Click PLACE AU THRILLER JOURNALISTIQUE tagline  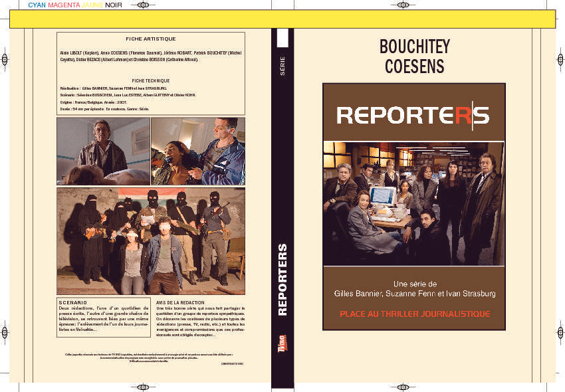coord(415,314)
